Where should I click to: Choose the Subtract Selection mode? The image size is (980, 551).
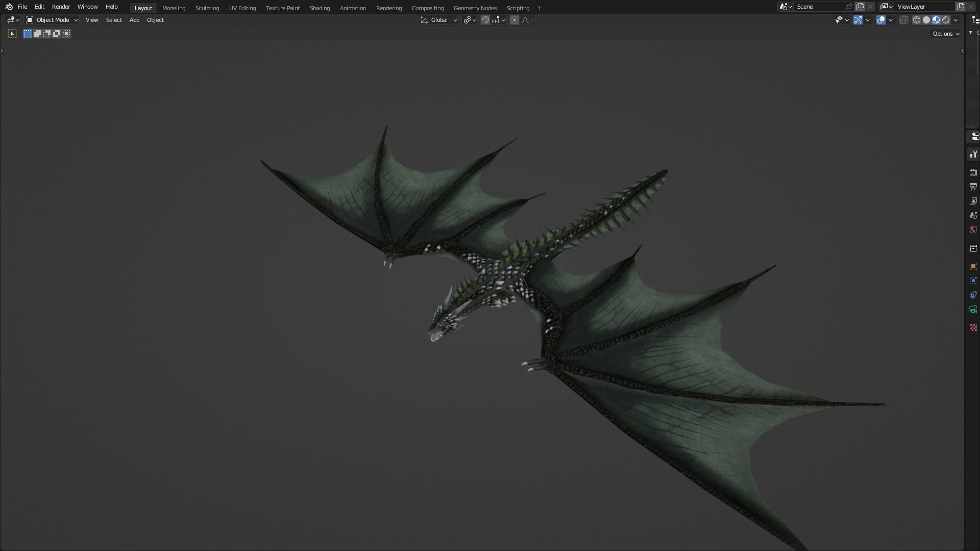[x=47, y=34]
